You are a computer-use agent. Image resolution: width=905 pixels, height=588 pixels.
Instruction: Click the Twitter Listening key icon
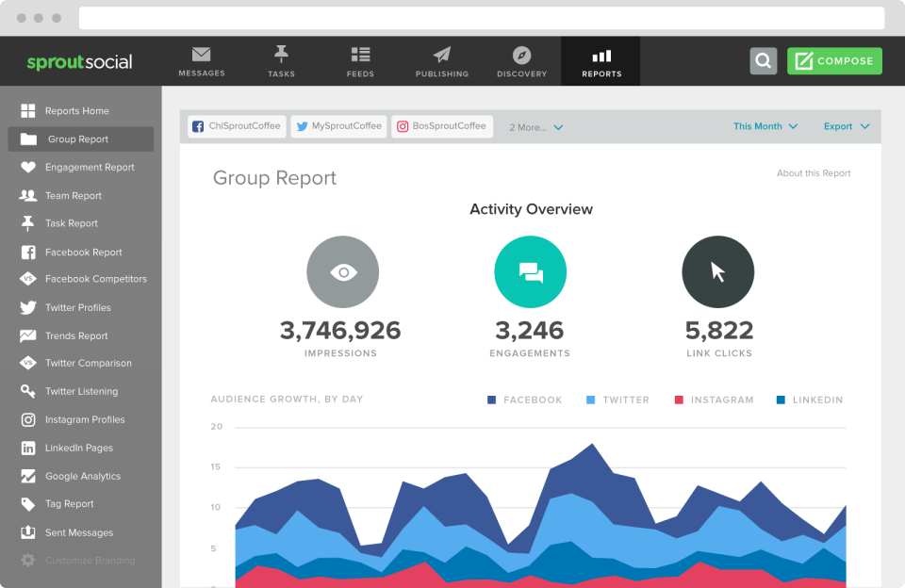[x=27, y=391]
